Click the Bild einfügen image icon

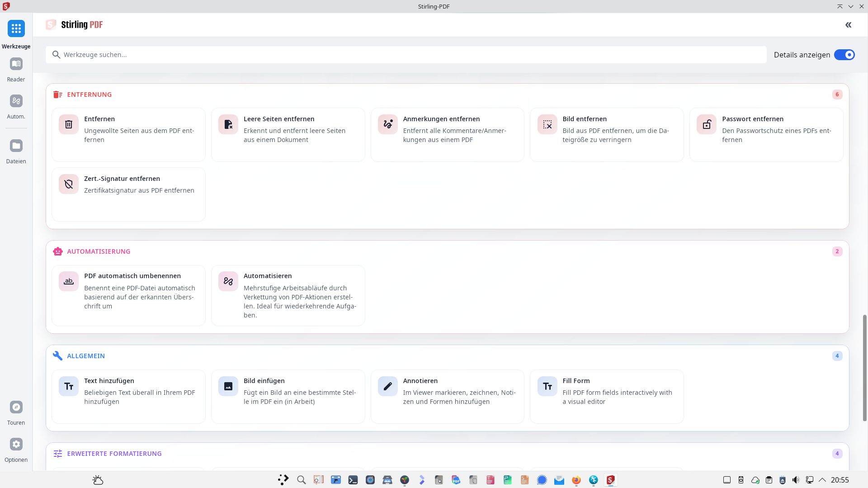(228, 386)
